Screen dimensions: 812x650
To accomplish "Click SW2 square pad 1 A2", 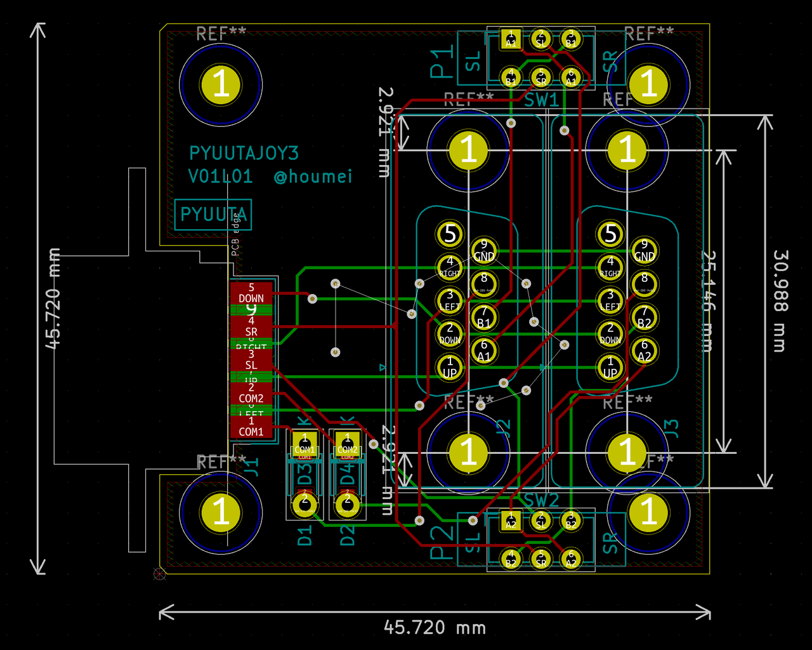I will (x=511, y=520).
